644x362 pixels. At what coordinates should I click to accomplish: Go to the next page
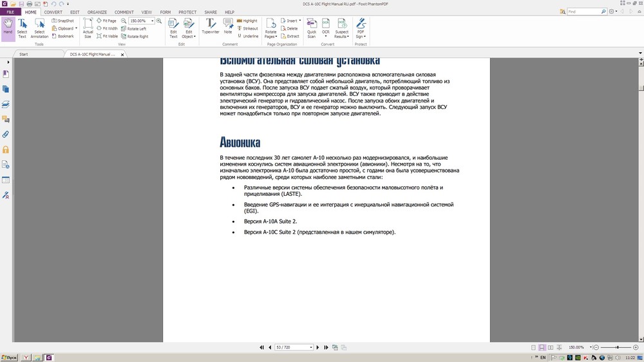(317, 347)
